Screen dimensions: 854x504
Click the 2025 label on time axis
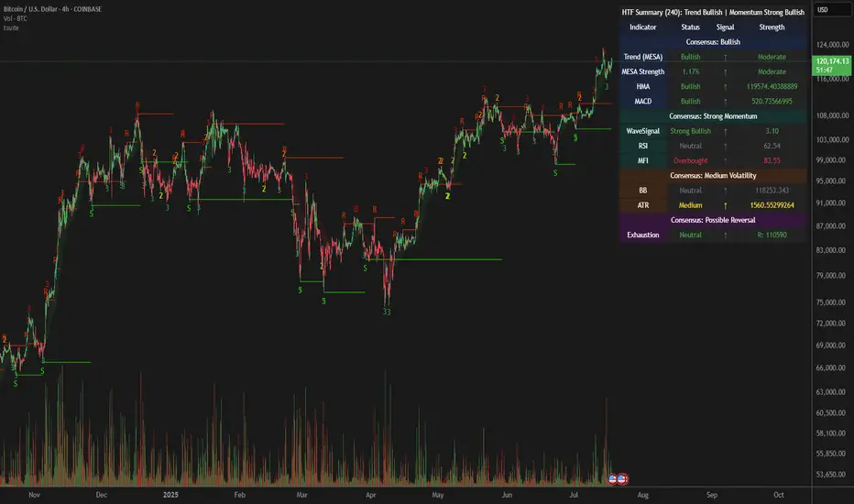(170, 495)
